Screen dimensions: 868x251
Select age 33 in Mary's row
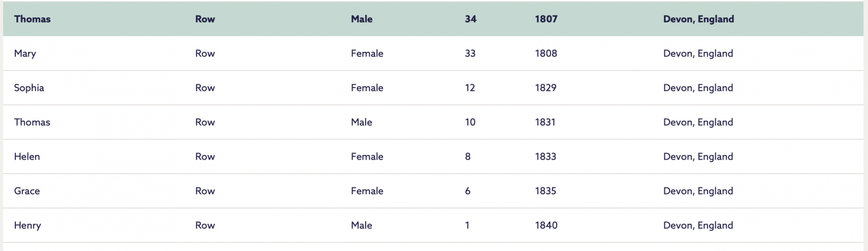(470, 54)
